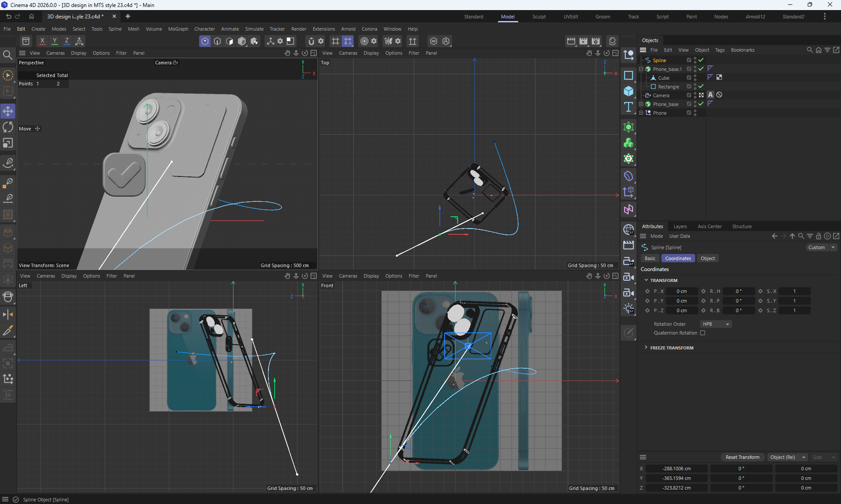Switch to the Sculpt layout tab
The image size is (841, 504).
pos(539,17)
